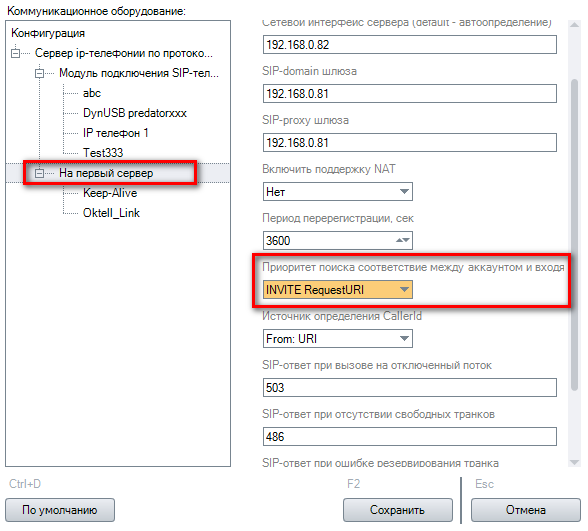Click the Ctrl+D shortcut hint
Image resolution: width=588 pixels, height=531 pixels.
click(25, 484)
